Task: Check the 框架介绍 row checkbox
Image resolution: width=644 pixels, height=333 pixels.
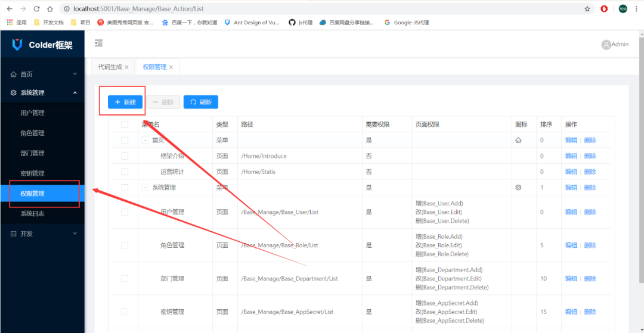Action: pos(125,156)
